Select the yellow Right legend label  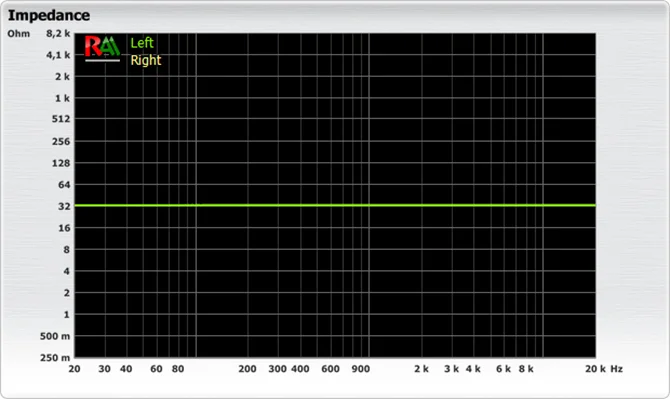[x=146, y=61]
